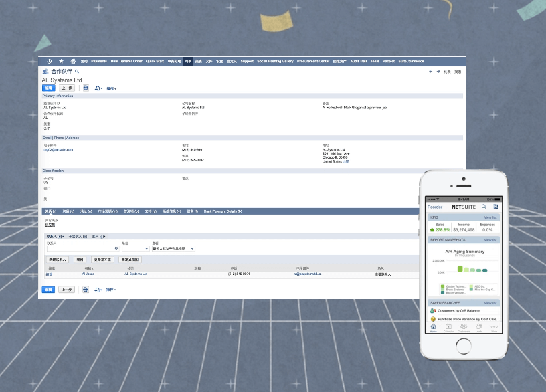The image size is (546, 392).
Task: Tap the Calendar tab icon on the phone
Action: tap(448, 327)
